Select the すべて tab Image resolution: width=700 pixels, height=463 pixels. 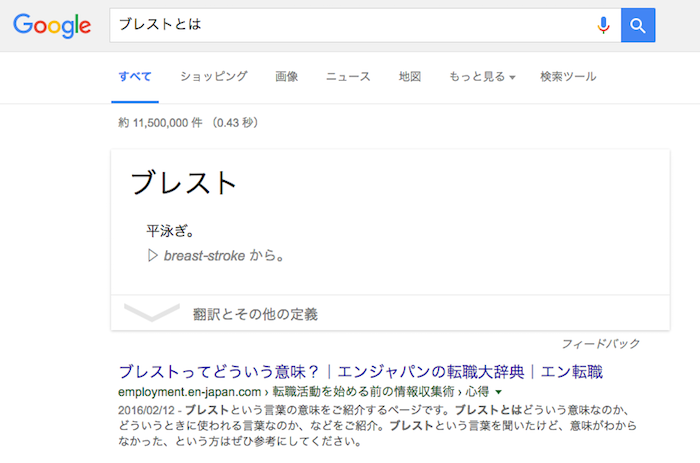pyautogui.click(x=134, y=77)
